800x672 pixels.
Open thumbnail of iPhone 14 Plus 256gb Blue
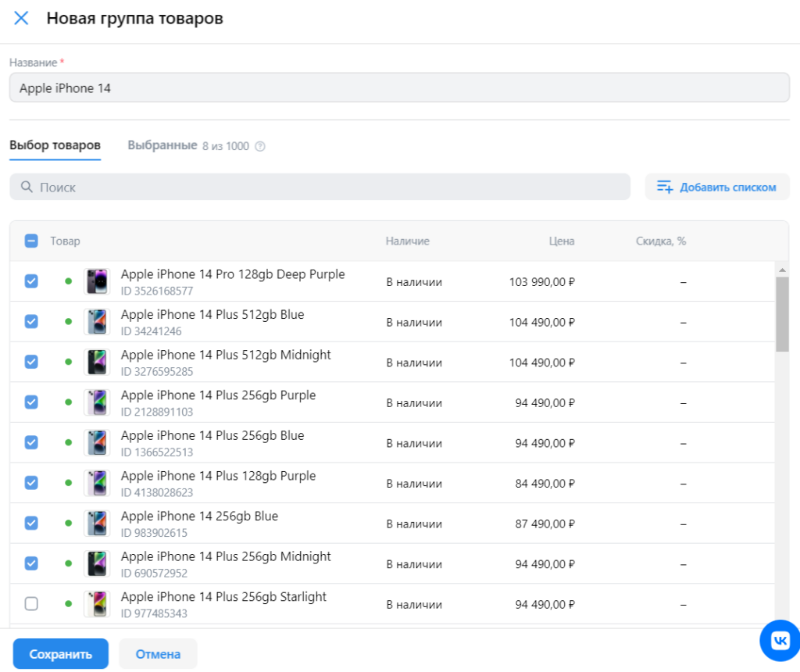tap(97, 442)
